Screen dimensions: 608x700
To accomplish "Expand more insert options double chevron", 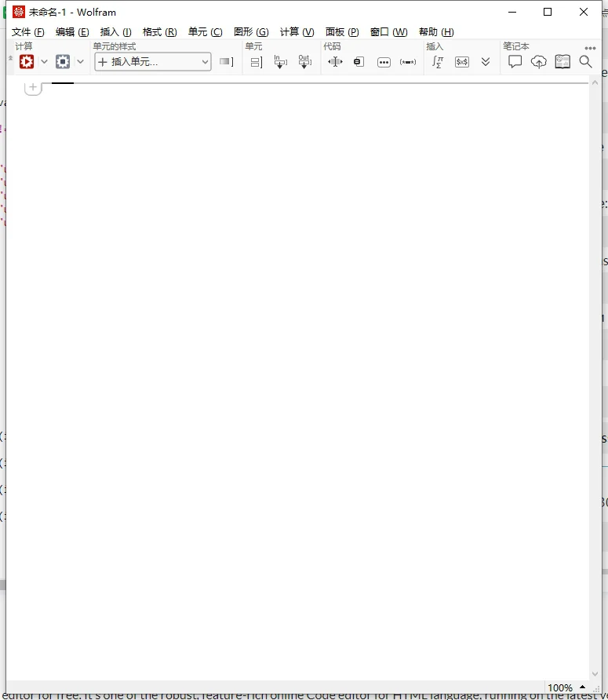I will click(x=486, y=62).
